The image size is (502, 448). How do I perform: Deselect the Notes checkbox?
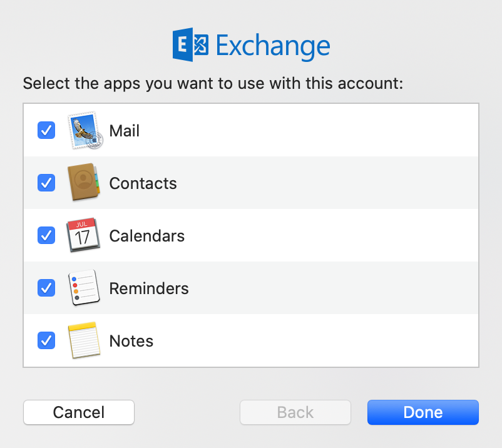tap(46, 340)
